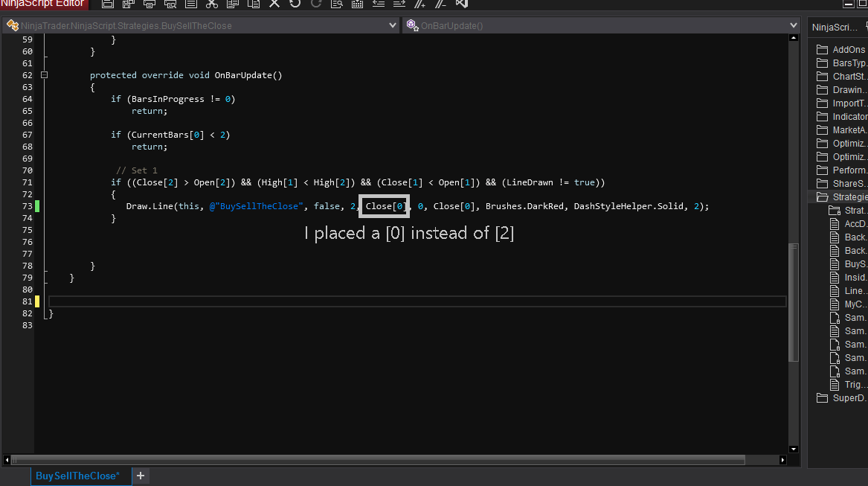Open the Insid... strategy file

[849, 277]
